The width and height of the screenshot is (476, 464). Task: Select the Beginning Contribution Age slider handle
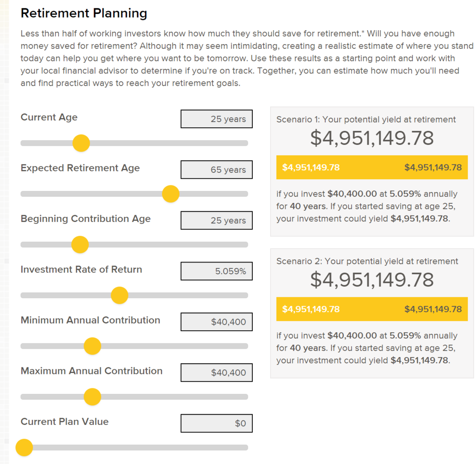point(80,244)
